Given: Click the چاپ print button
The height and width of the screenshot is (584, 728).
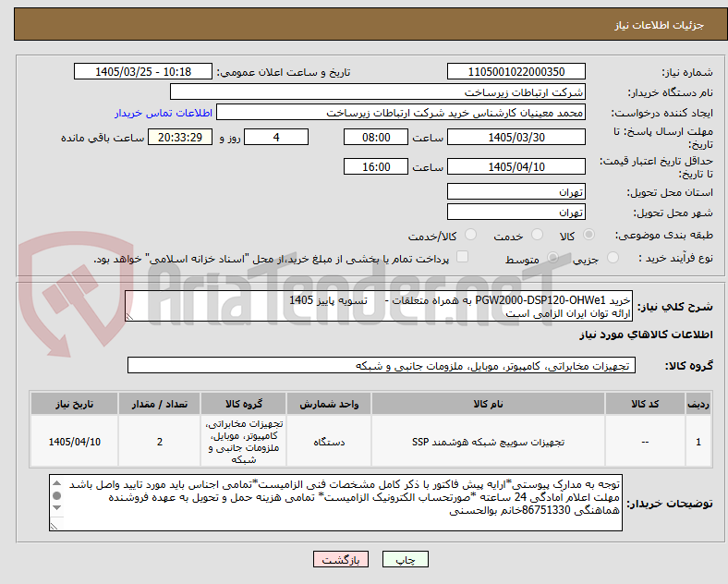Looking at the screenshot, I should [x=406, y=559].
